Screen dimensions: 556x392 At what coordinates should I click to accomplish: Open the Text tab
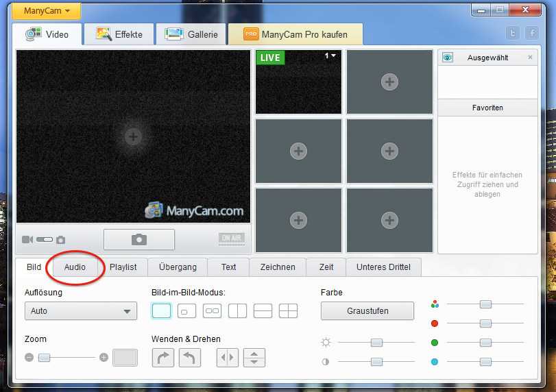[229, 267]
